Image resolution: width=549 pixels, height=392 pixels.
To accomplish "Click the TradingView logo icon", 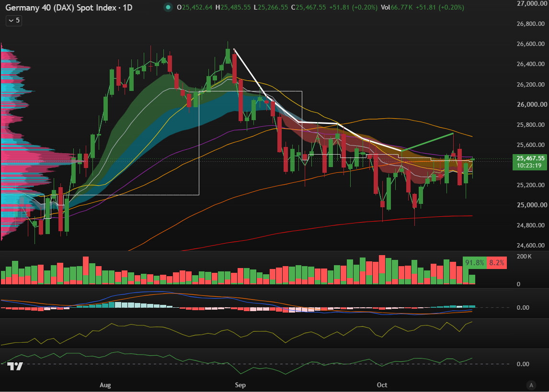I will coord(15,366).
